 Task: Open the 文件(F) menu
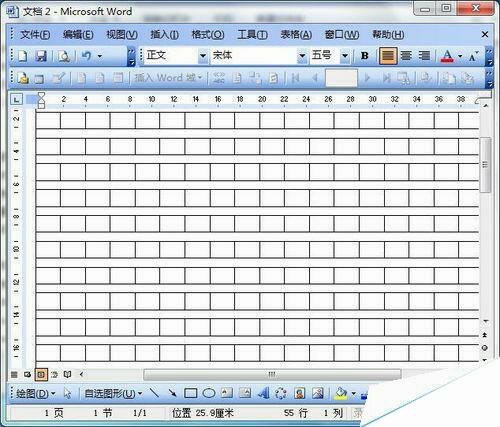tap(35, 34)
